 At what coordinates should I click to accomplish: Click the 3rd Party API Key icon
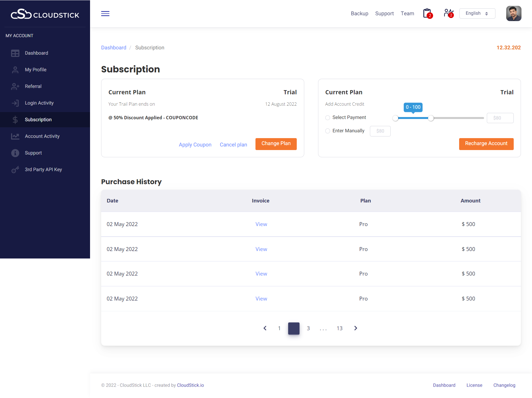(15, 169)
